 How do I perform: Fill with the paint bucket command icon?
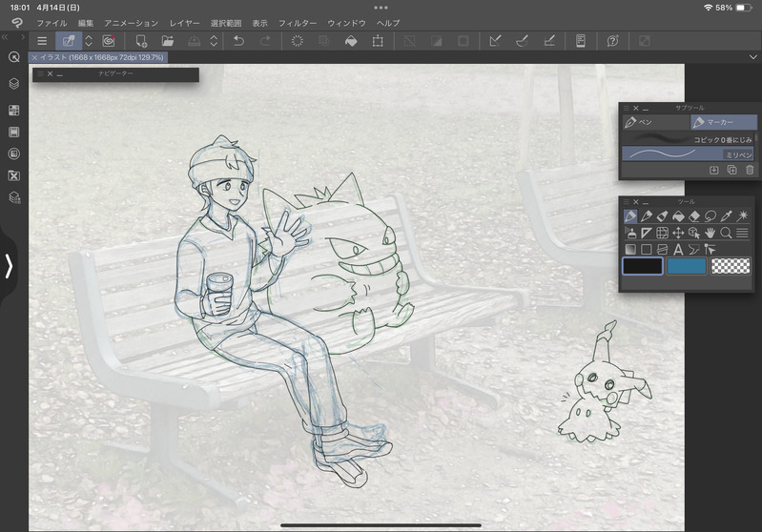(x=350, y=41)
